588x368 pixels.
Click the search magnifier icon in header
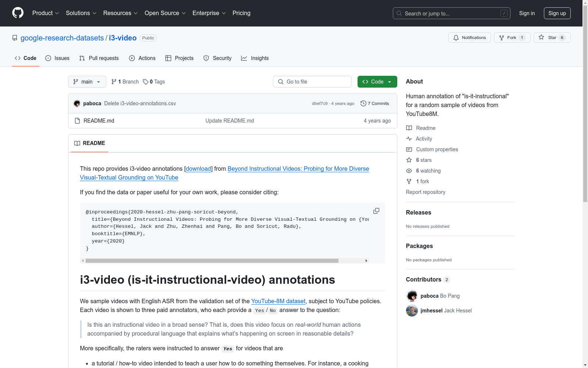(399, 13)
